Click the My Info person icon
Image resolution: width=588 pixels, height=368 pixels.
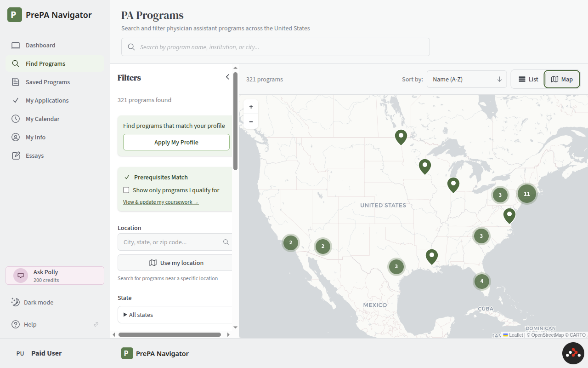(x=16, y=137)
